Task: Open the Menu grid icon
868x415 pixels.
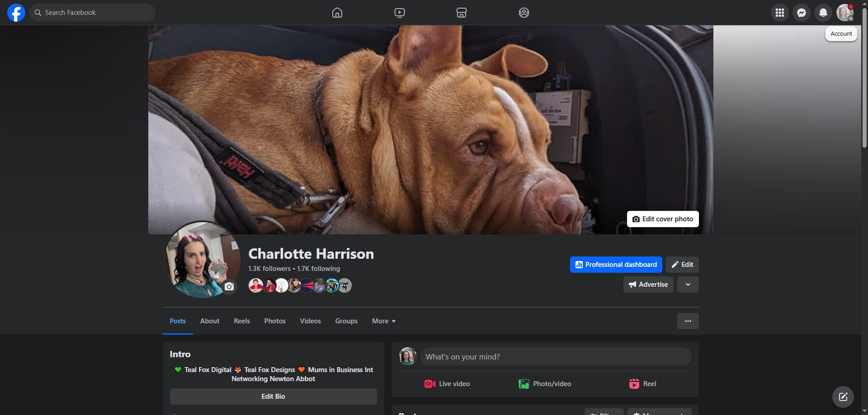Action: click(780, 13)
